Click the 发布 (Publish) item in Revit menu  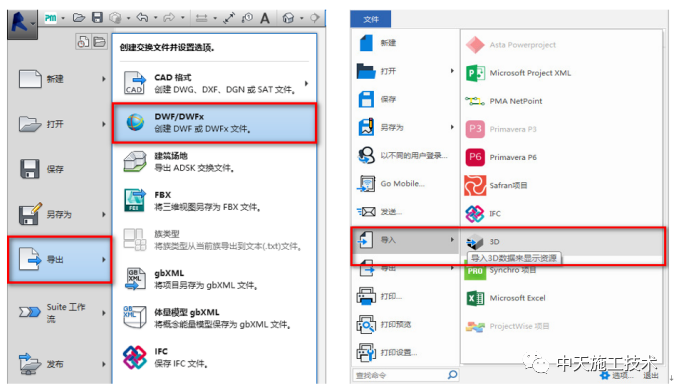point(60,364)
